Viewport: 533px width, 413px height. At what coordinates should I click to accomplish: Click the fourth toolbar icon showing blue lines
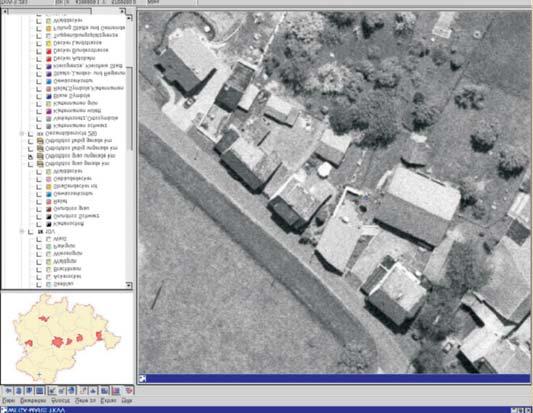click(40, 391)
